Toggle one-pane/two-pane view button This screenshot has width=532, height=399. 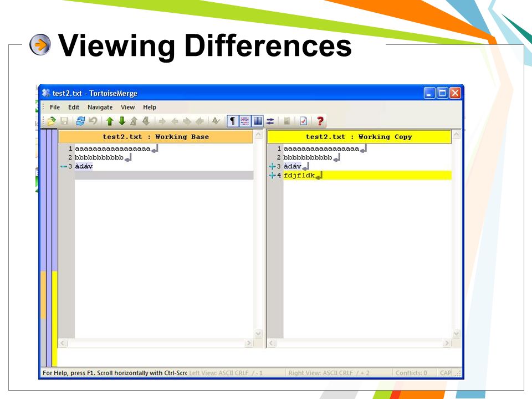258,121
